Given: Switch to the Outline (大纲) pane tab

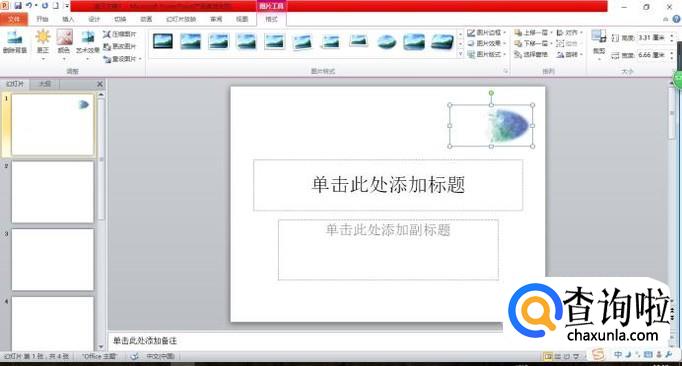Looking at the screenshot, I should click(45, 84).
